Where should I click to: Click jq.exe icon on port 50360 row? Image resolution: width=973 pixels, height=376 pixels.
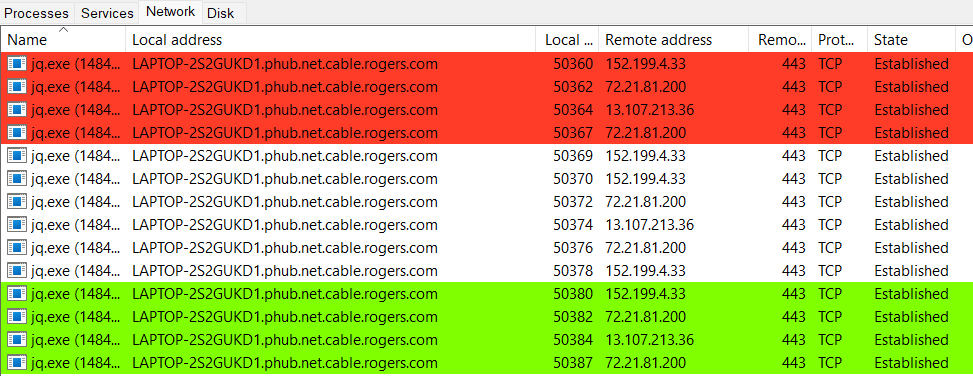tap(17, 63)
